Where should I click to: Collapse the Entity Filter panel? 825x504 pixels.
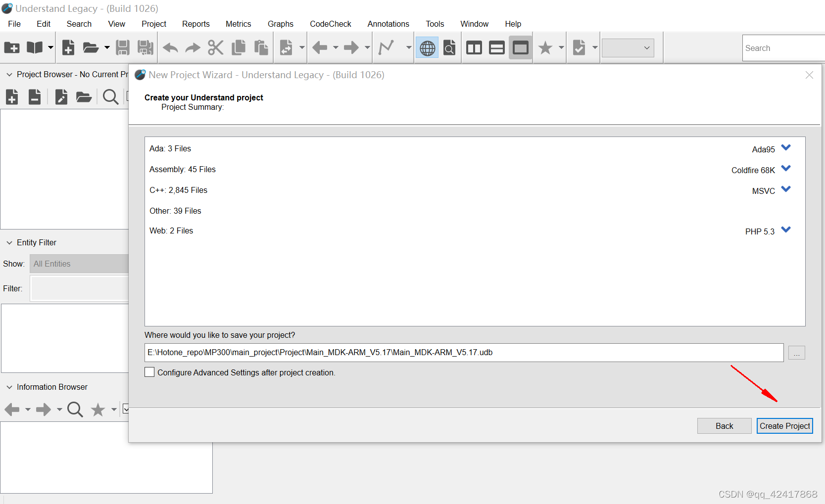point(9,243)
